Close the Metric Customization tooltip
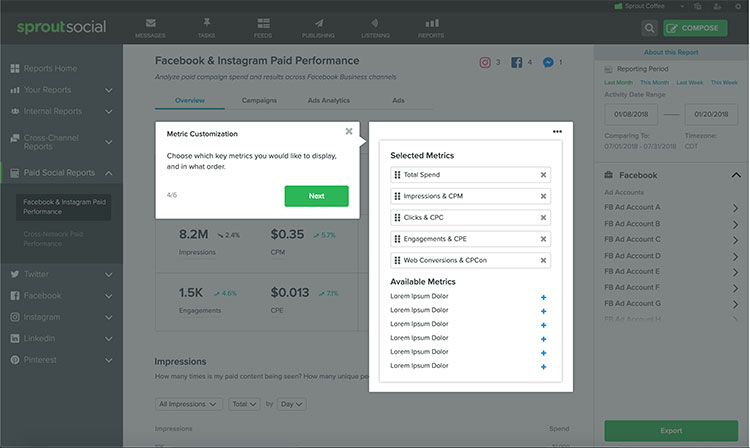Screen dimensions: 750x448 click(x=349, y=131)
